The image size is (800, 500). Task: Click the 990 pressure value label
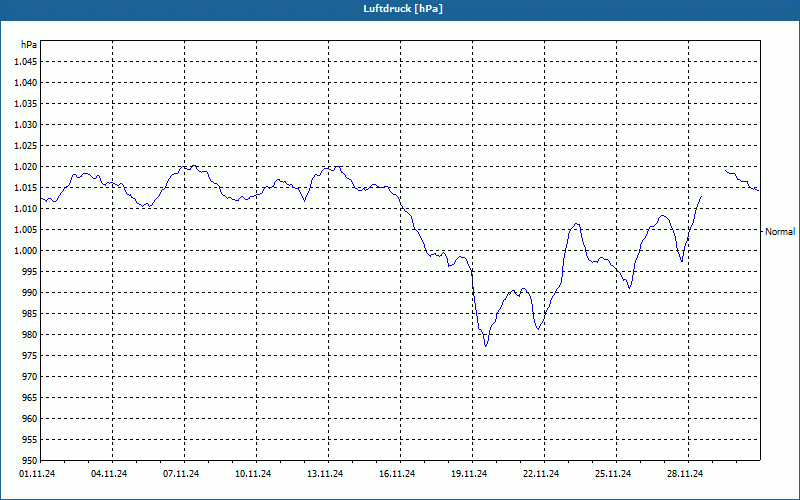[30, 292]
